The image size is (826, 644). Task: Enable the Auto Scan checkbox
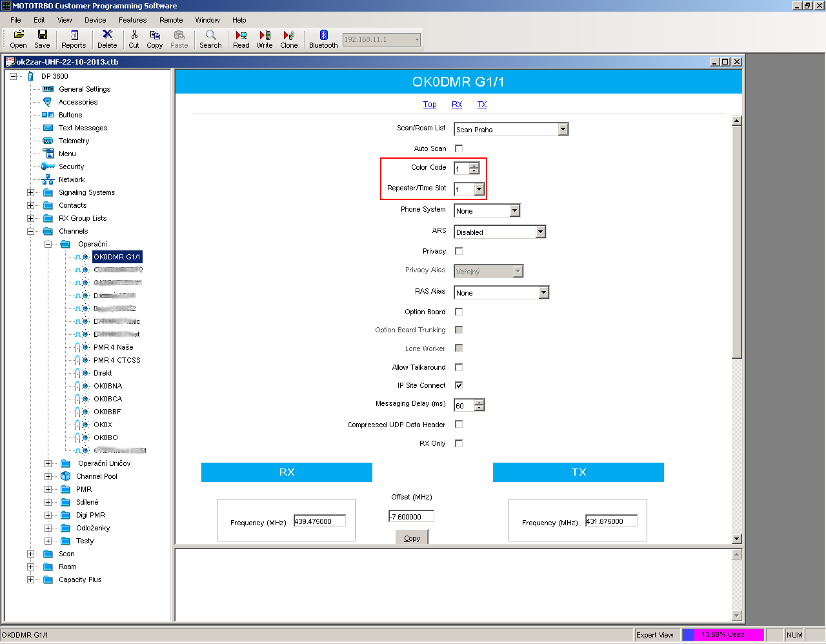pos(459,148)
